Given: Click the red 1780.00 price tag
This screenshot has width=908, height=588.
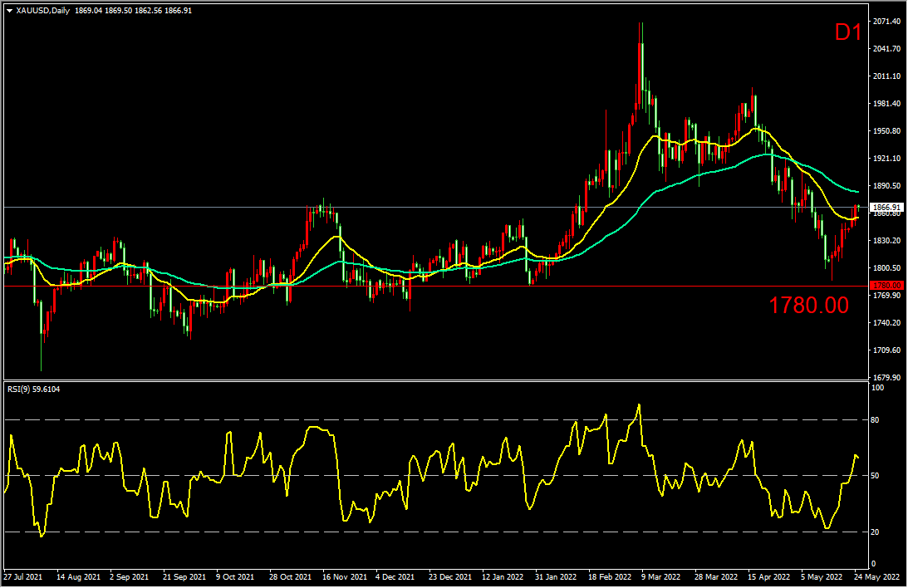Looking at the screenshot, I should (x=886, y=286).
